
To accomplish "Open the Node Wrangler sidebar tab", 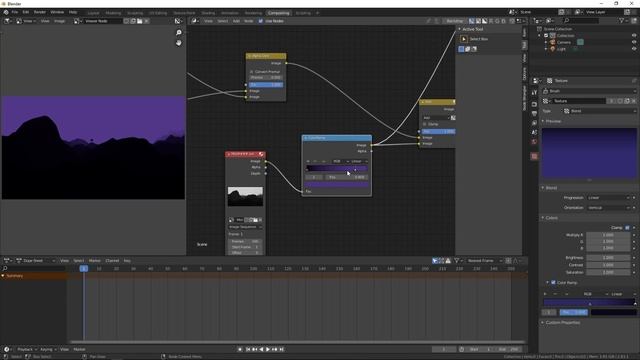I will click(x=524, y=98).
